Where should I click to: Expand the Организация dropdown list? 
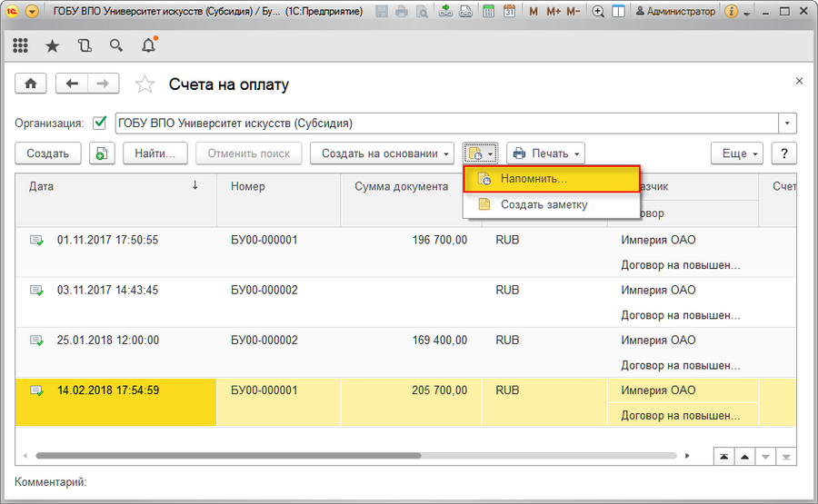pos(788,123)
